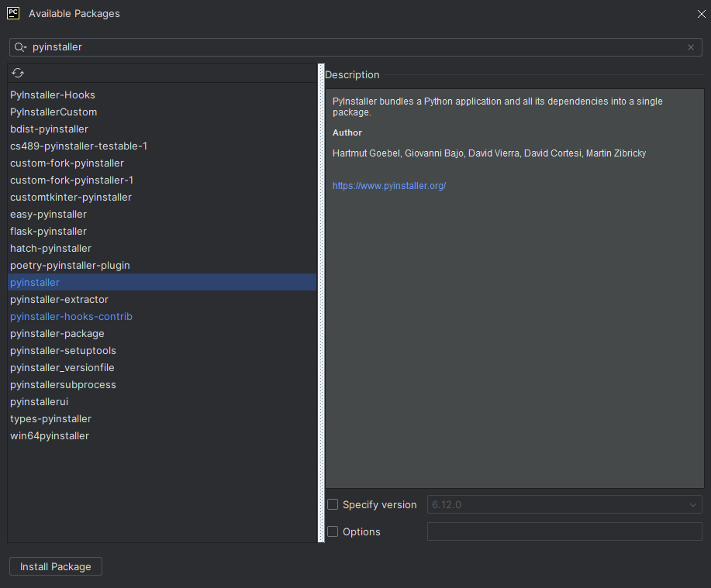Select the win64pyinstaller package
This screenshot has height=588, width=711.
[x=162, y=436]
